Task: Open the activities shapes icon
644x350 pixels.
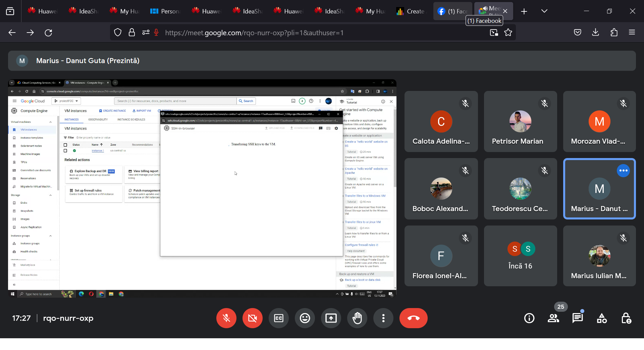Action: 602,318
